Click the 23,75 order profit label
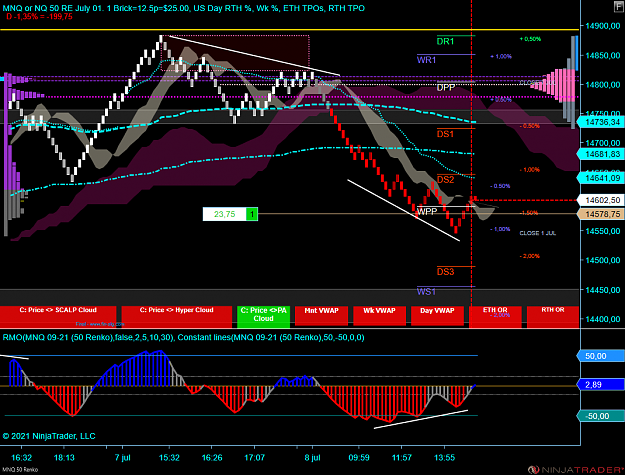This screenshot has height=475, width=625. tap(224, 214)
